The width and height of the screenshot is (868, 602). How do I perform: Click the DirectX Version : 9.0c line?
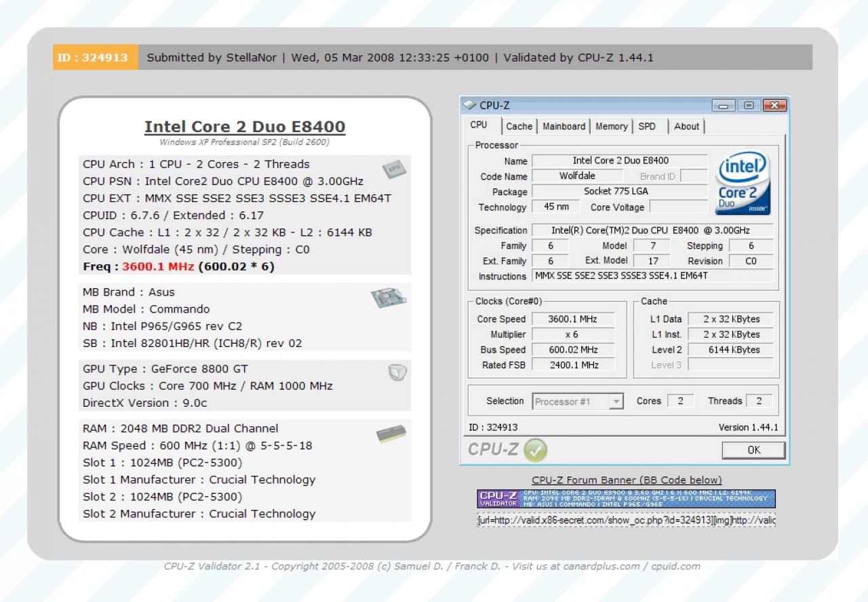145,403
